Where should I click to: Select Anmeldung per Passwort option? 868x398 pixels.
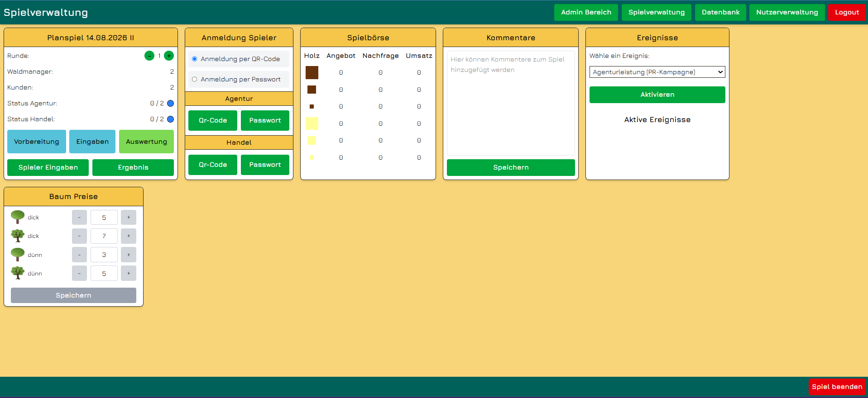coord(195,79)
